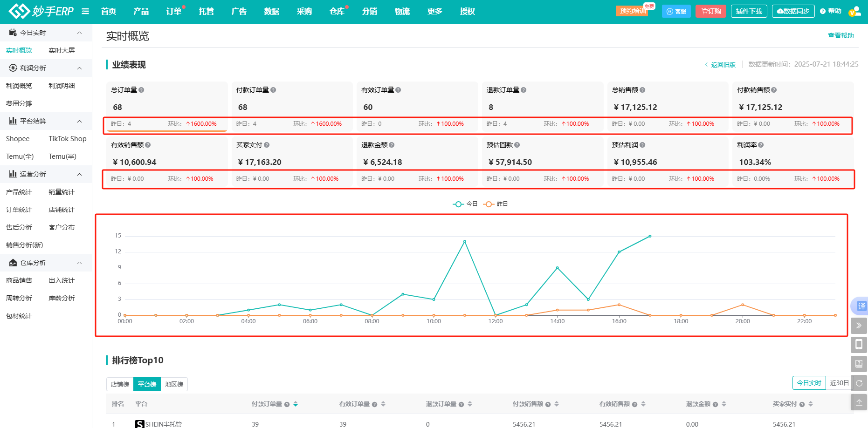
Task: Switch ranking to 近30日
Action: [x=839, y=383]
